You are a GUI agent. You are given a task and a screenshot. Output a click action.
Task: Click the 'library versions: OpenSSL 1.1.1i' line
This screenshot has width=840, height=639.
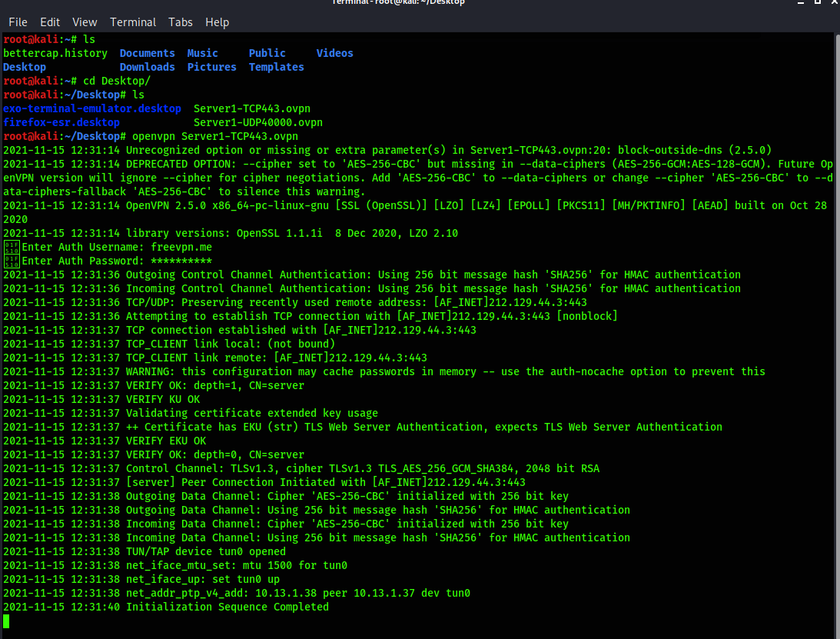pos(231,233)
